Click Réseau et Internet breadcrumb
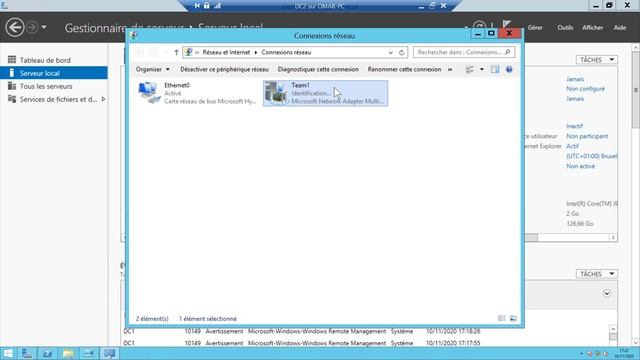The width and height of the screenshot is (640, 360). point(226,52)
